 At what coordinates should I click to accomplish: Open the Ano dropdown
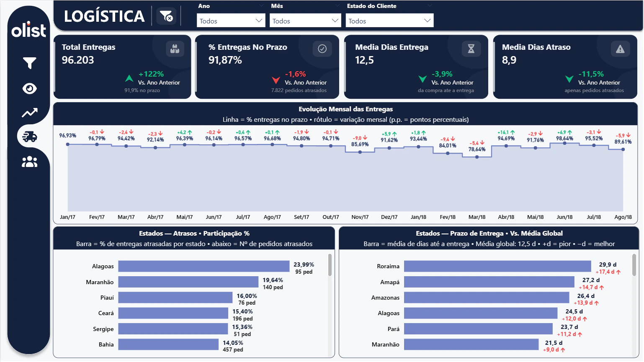[x=231, y=21]
